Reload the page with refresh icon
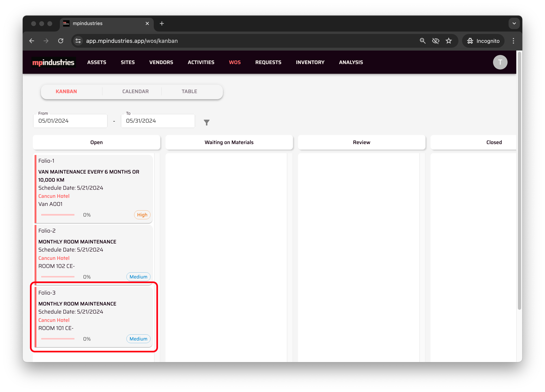Image resolution: width=545 pixels, height=392 pixels. tap(61, 41)
